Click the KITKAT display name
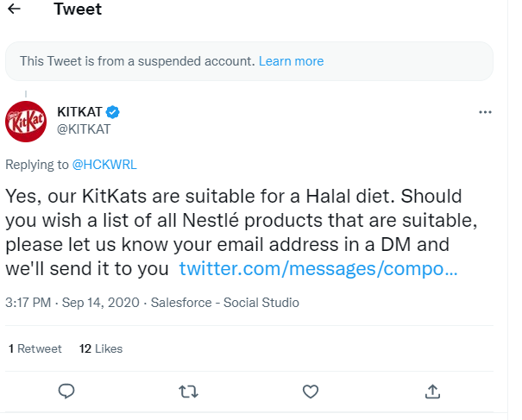Screen dimensions: 522x420 [79, 113]
